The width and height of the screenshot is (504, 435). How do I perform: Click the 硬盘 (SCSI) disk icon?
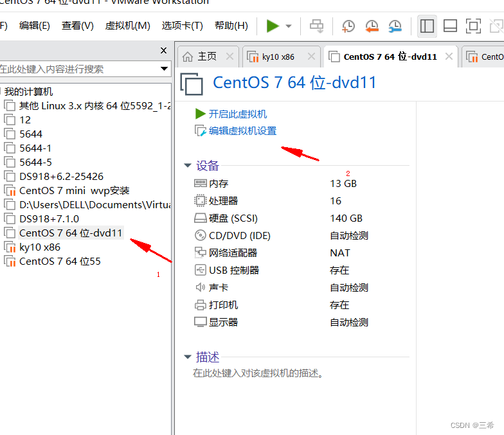click(201, 218)
